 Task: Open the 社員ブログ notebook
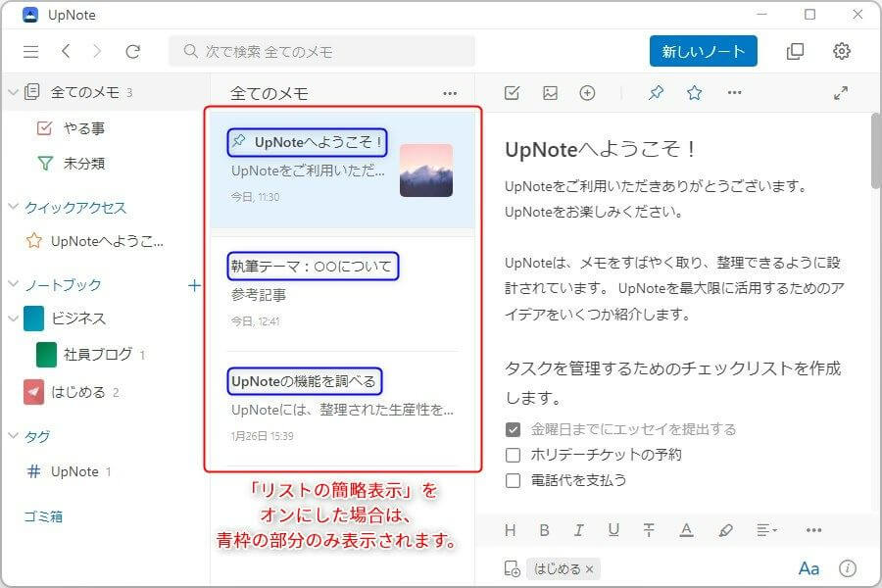pyautogui.click(x=97, y=355)
